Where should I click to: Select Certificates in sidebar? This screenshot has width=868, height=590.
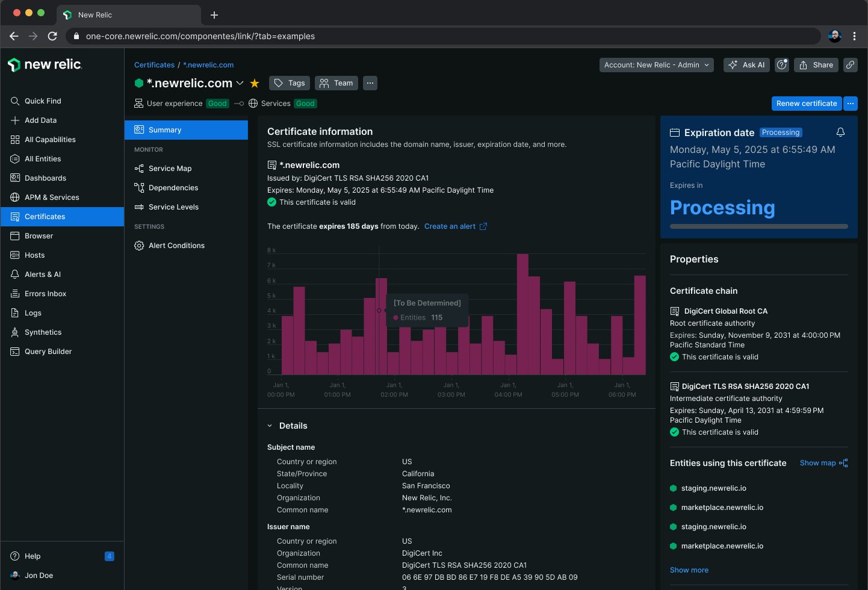point(63,217)
